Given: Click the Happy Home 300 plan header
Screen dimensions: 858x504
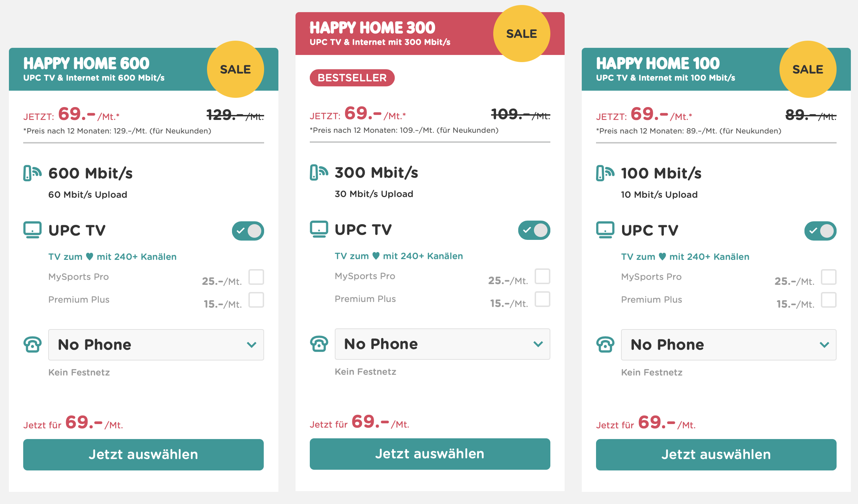Looking at the screenshot, I should pos(393,34).
